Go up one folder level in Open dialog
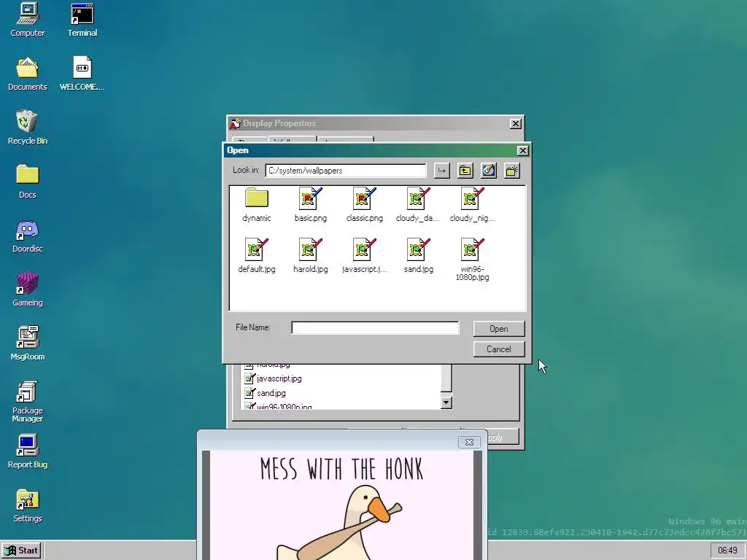Screen dimensions: 747x560 [465, 171]
